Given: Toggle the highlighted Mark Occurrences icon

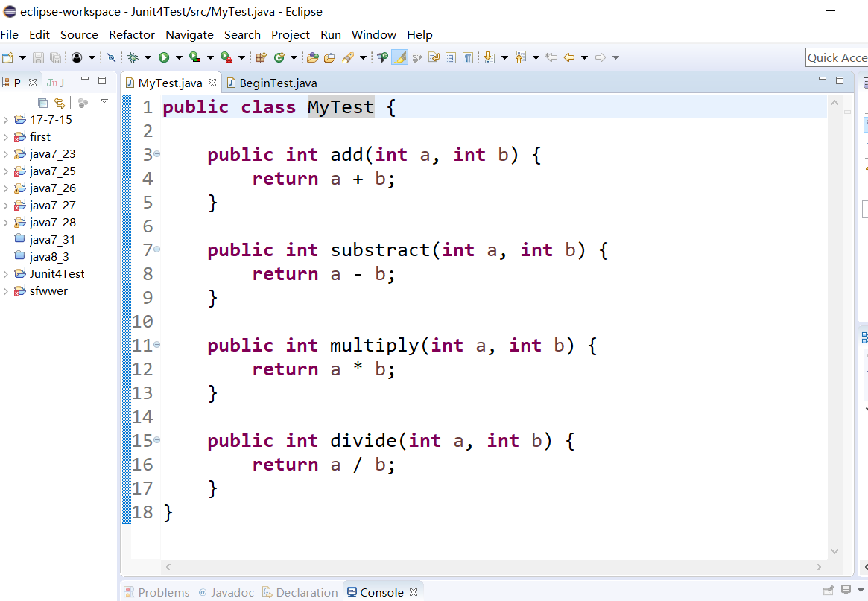Looking at the screenshot, I should coord(399,57).
